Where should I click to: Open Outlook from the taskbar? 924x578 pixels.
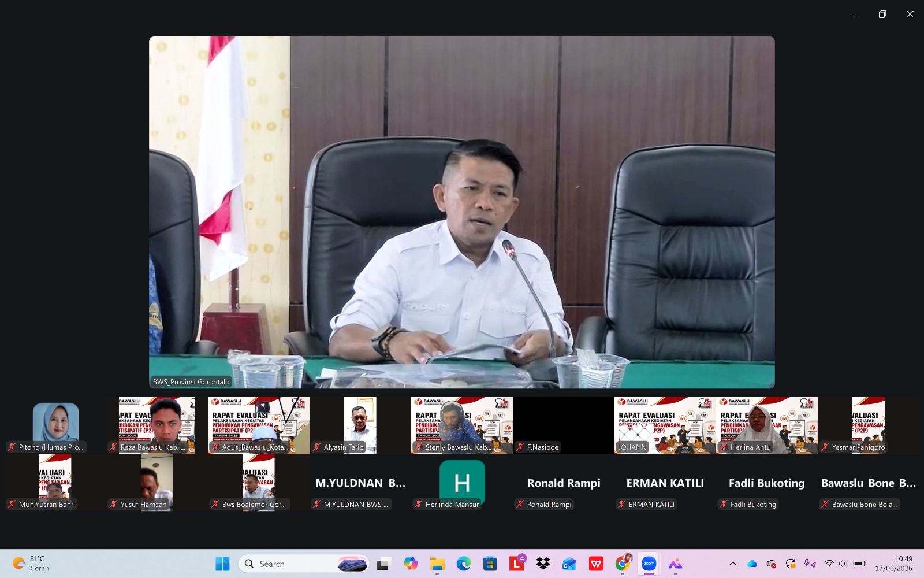(569, 564)
